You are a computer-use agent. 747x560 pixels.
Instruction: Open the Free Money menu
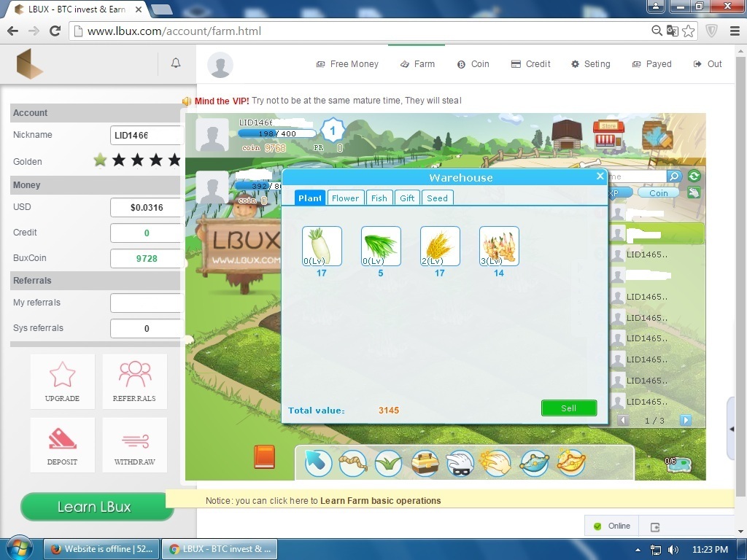point(347,64)
